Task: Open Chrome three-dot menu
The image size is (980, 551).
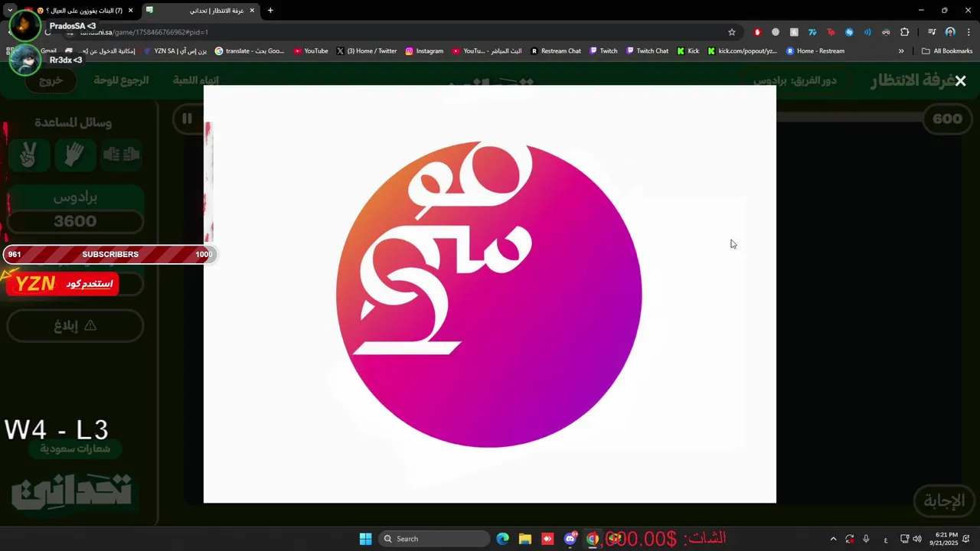Action: (967, 32)
